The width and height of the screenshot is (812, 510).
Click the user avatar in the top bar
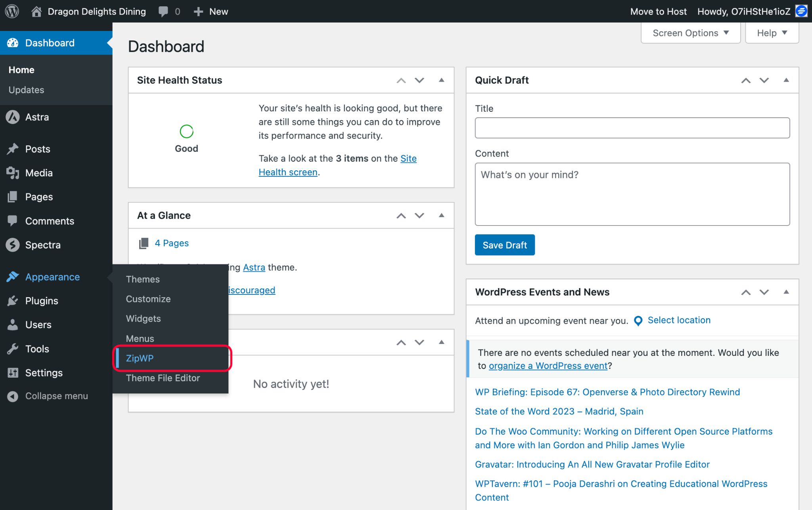[802, 11]
